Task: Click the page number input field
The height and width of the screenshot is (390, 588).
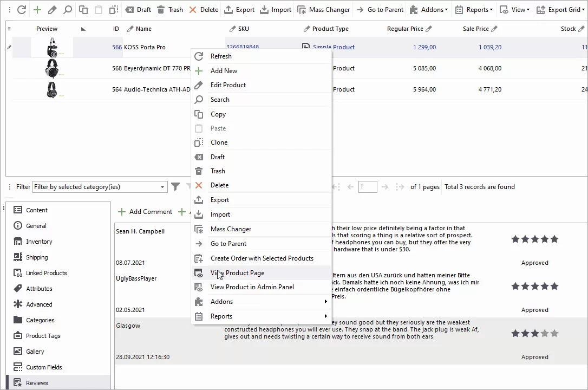Action: tap(368, 187)
